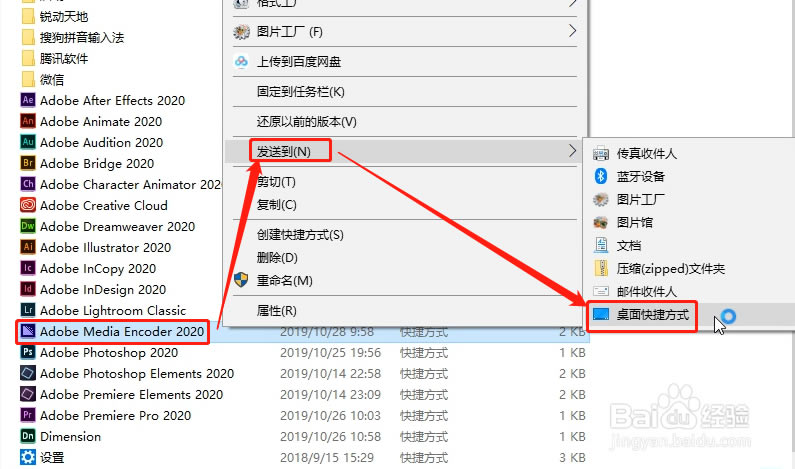Click the Adobe Media Encoder 2020 icon
795x469 pixels.
28,331
